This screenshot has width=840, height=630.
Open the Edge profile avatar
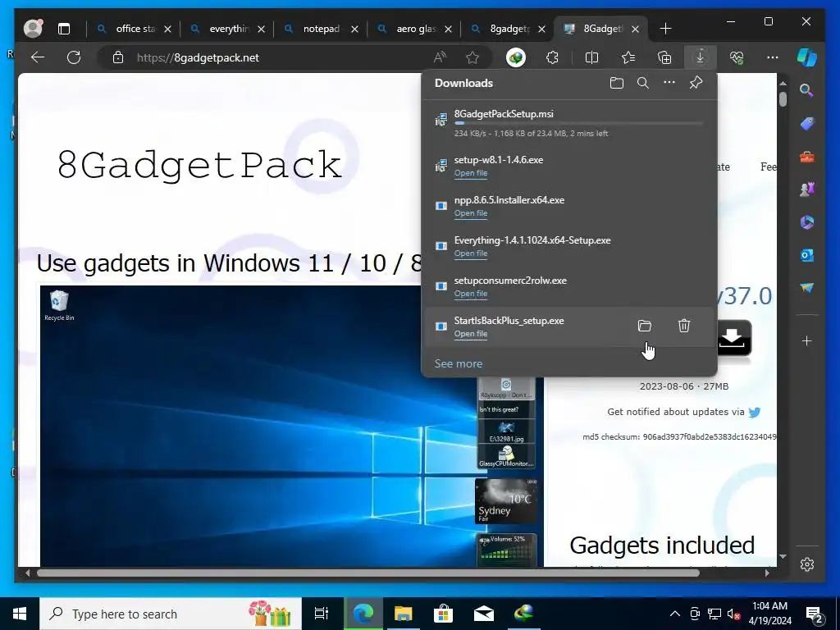point(33,29)
